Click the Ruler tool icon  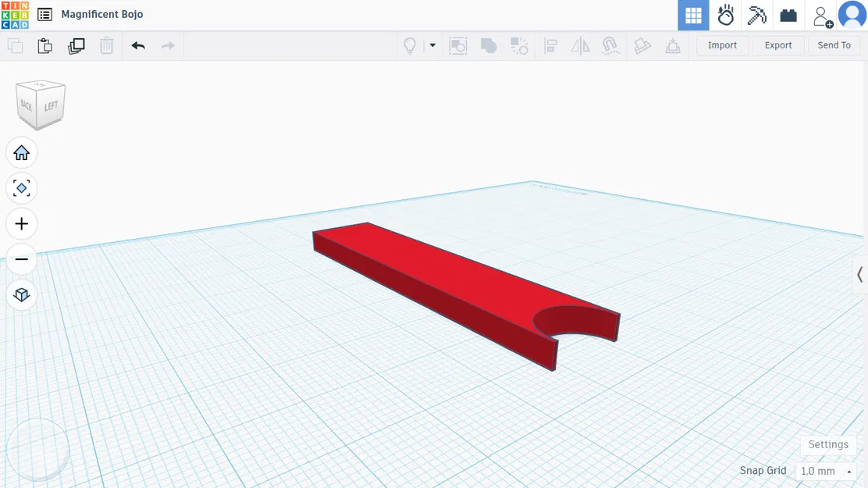coord(673,45)
